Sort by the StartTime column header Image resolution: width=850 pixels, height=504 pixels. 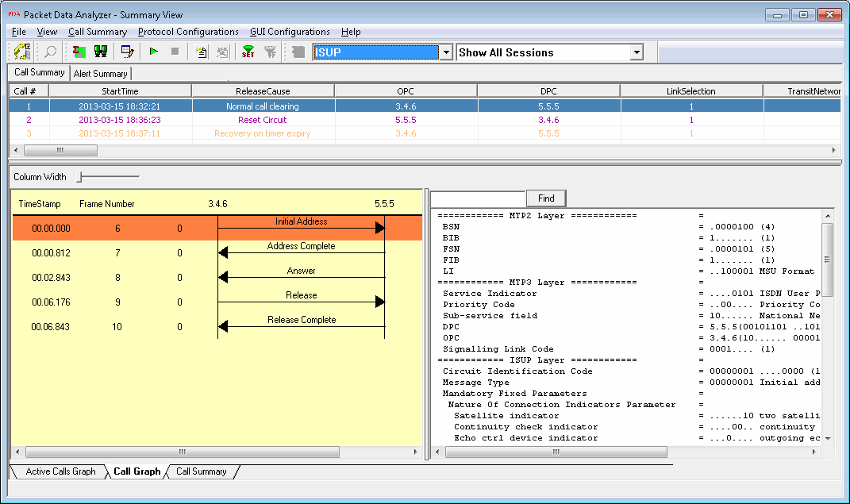(121, 91)
